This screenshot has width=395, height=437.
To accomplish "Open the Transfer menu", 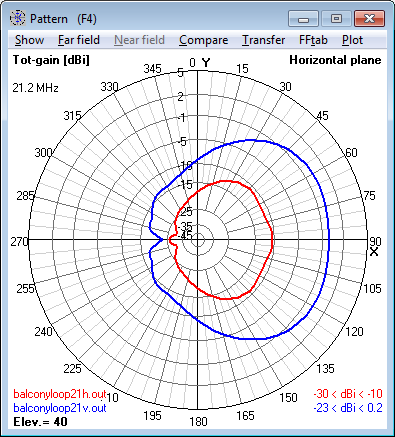I will point(263,40).
